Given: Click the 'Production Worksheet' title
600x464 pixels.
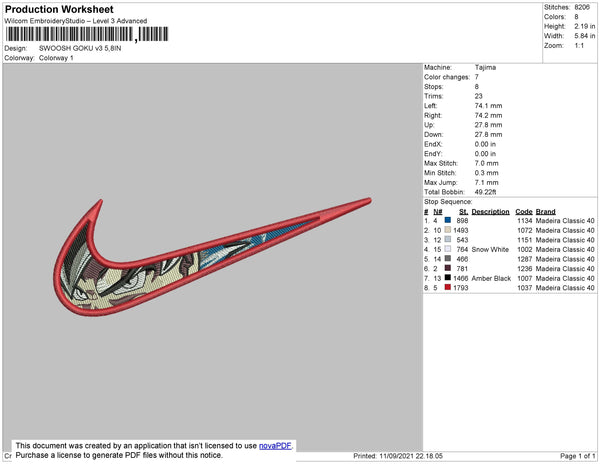Looking at the screenshot, I should coord(59,10).
